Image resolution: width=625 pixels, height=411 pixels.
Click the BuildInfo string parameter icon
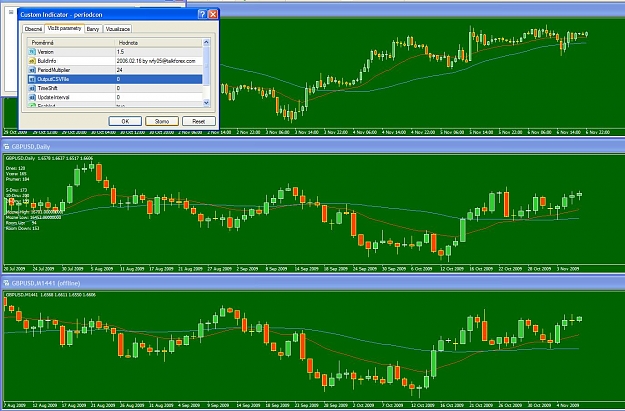pyautogui.click(x=32, y=61)
